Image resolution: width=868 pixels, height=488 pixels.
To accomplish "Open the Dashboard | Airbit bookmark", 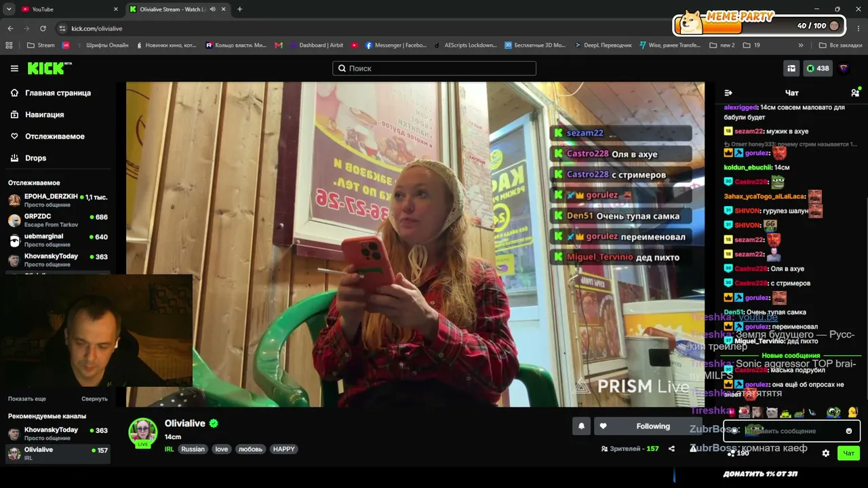I will pyautogui.click(x=317, y=45).
